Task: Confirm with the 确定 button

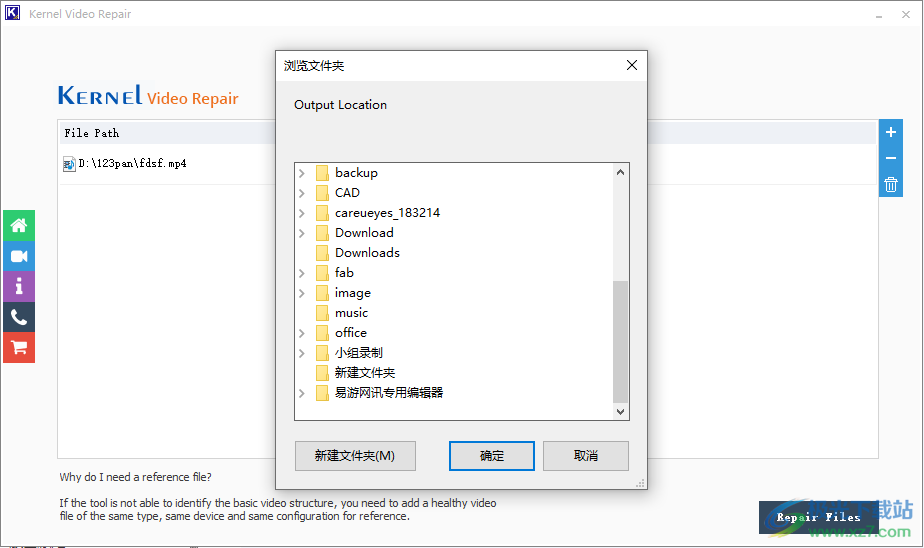Action: pos(491,456)
